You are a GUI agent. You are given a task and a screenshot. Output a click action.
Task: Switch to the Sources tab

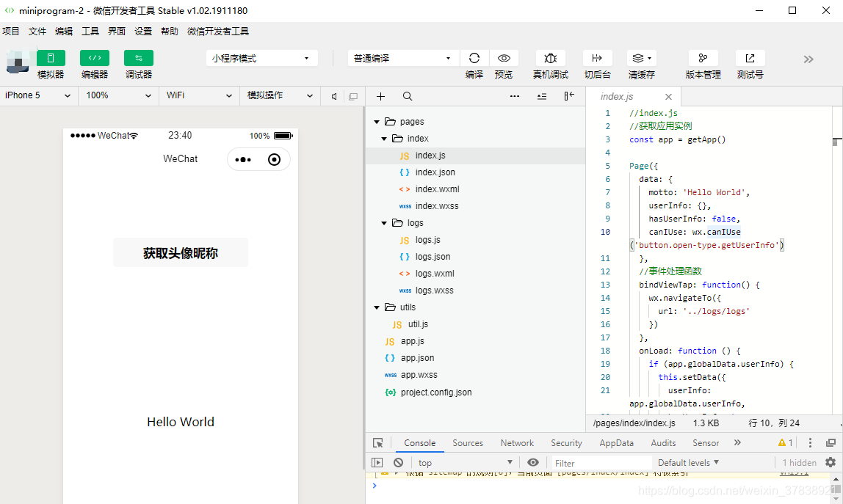(468, 443)
